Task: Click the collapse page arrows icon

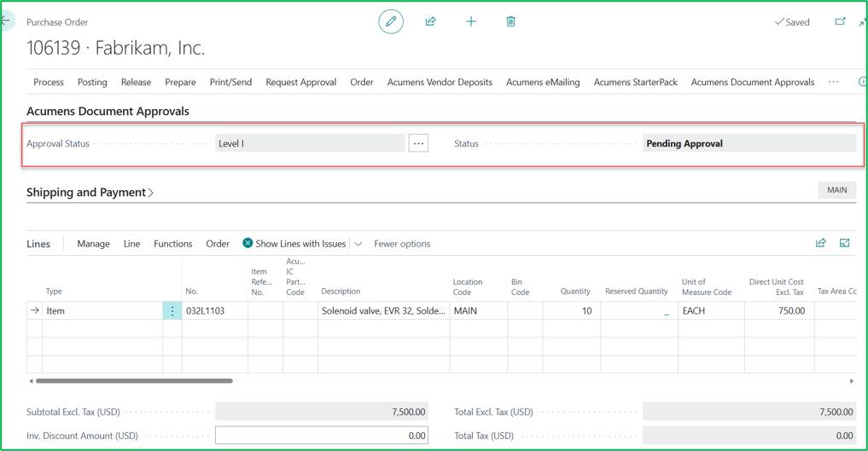Action: (x=863, y=23)
